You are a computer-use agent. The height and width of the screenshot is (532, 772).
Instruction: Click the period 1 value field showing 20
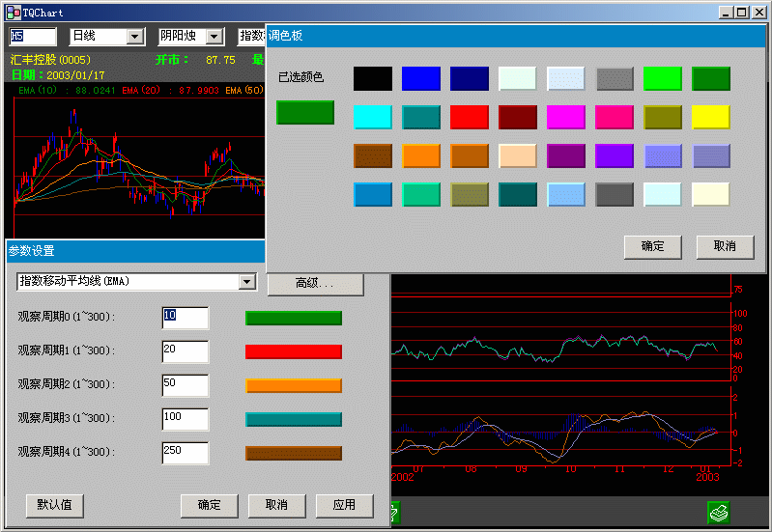tap(186, 351)
